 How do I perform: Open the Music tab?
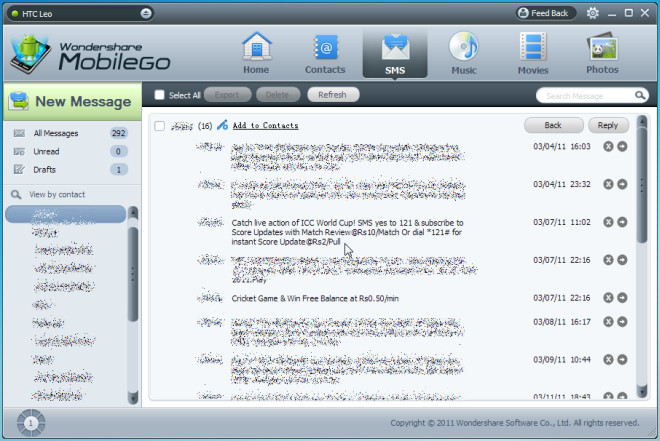(x=464, y=54)
